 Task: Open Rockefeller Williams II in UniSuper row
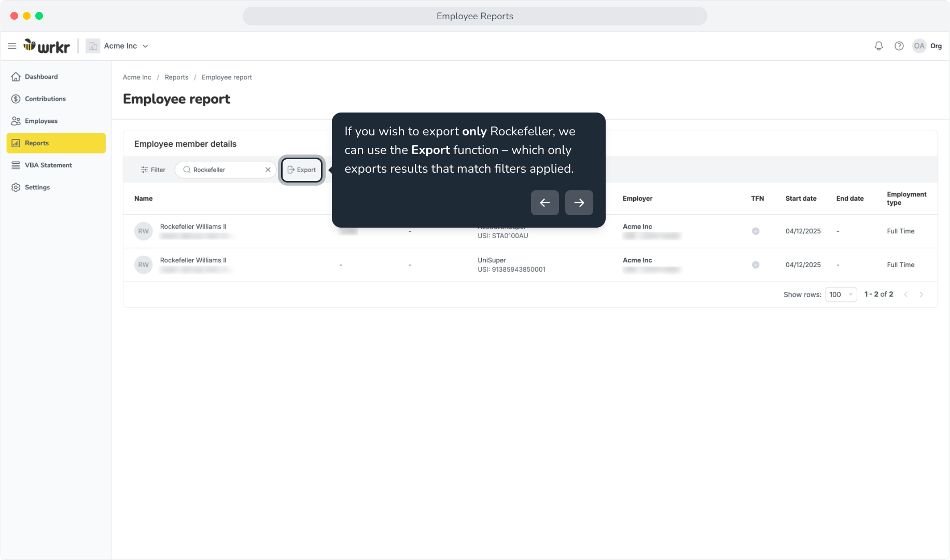click(x=193, y=260)
